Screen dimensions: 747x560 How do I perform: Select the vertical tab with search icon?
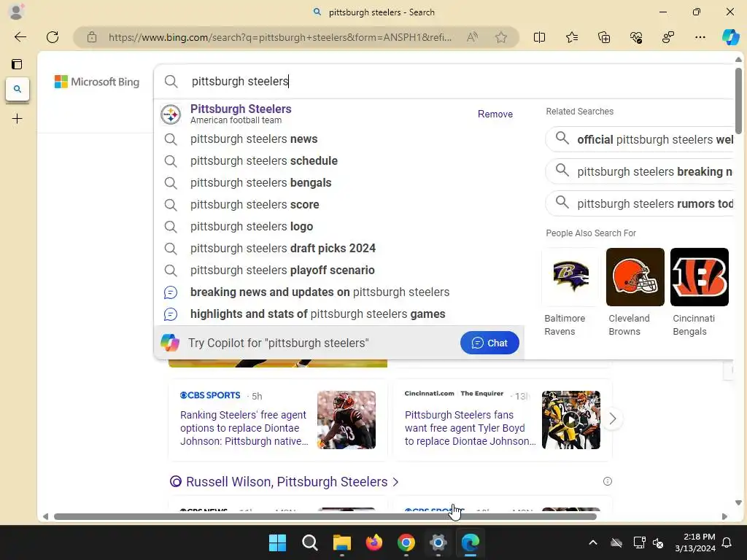tap(18, 89)
